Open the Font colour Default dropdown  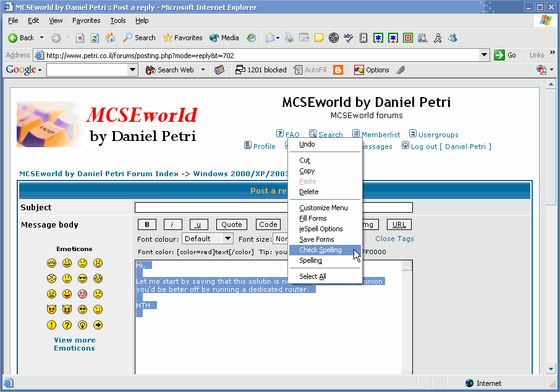(227, 238)
